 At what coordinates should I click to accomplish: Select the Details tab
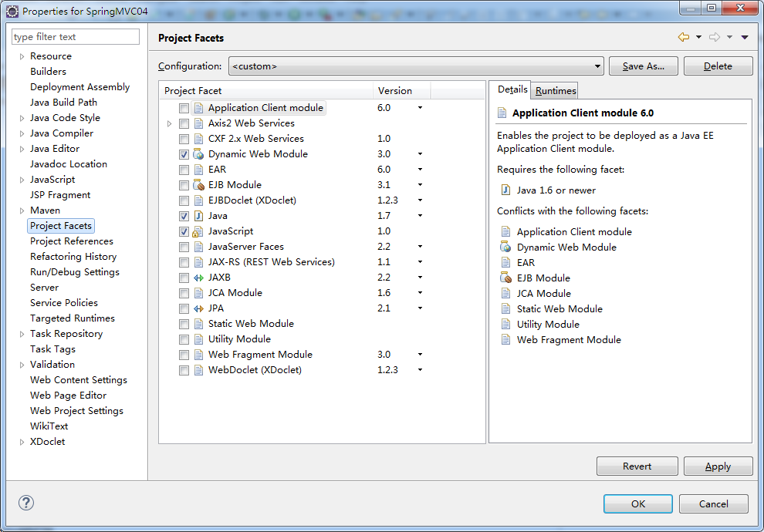pos(512,89)
